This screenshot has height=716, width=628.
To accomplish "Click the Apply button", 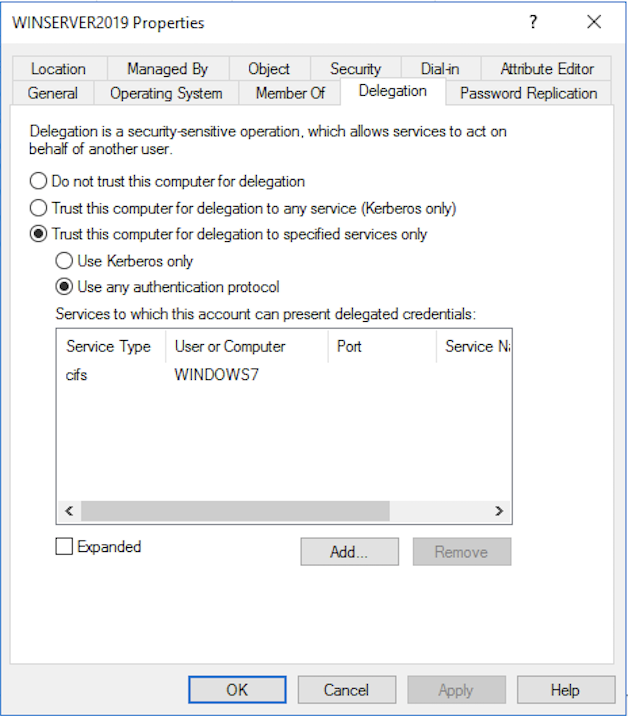I will 456,690.
